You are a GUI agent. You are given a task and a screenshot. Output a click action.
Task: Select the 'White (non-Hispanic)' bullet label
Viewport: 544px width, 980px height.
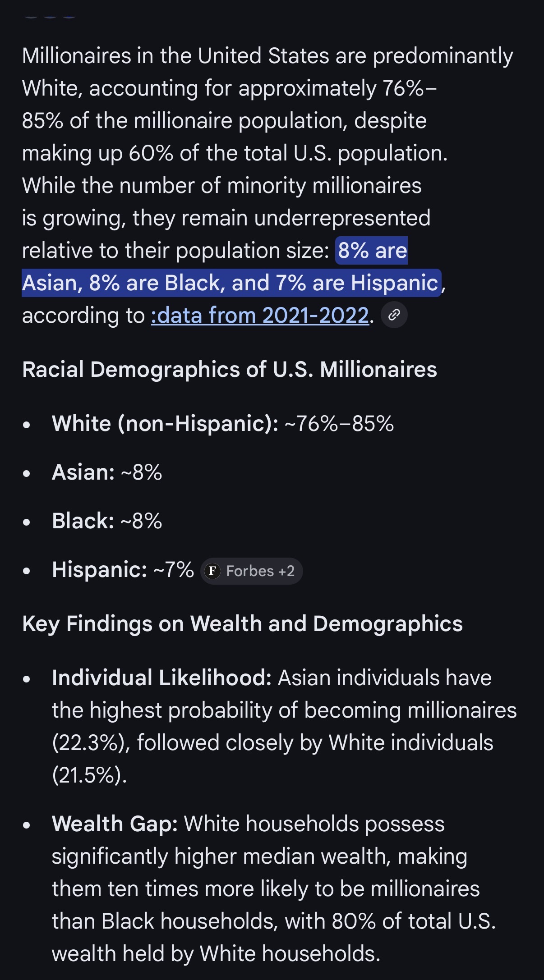coord(165,424)
